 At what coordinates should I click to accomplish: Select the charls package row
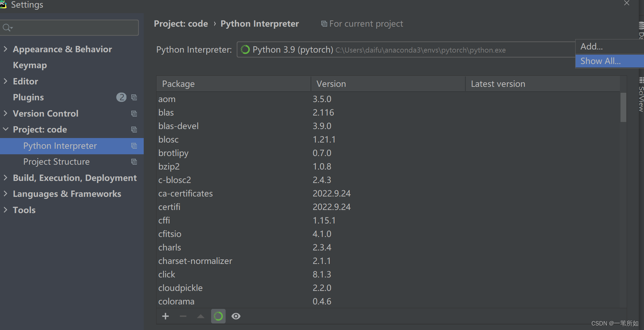tap(388, 247)
